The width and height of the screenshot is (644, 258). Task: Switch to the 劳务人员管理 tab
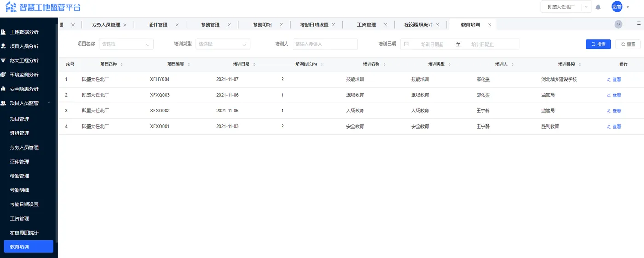point(106,25)
